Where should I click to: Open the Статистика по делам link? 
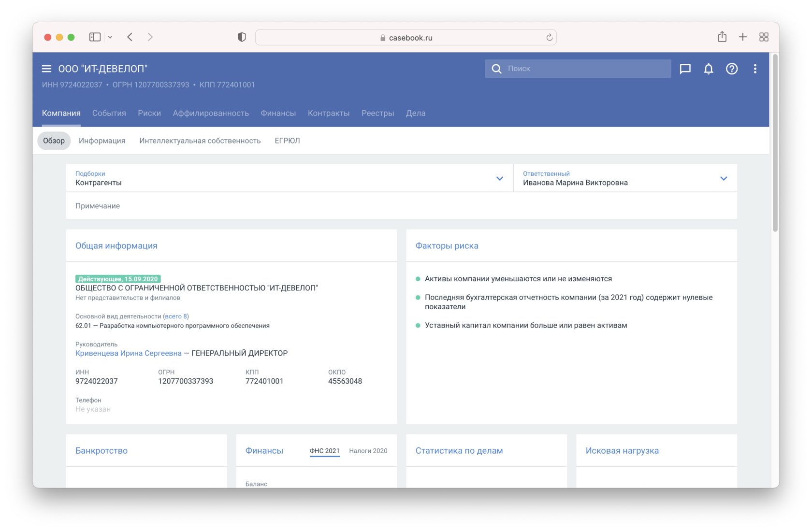(x=459, y=450)
